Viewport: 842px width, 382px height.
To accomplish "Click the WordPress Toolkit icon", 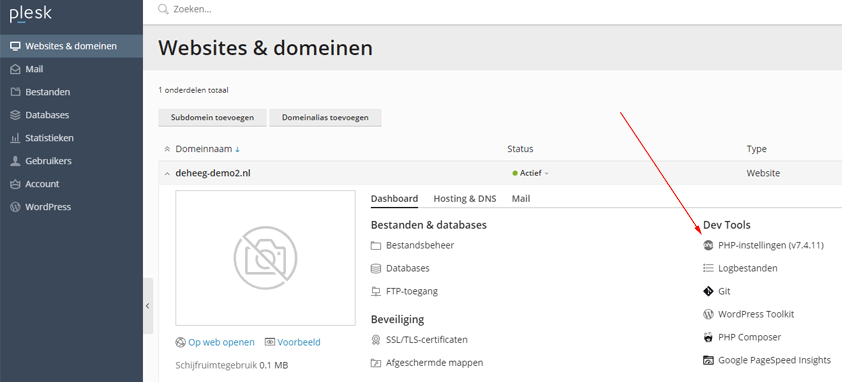I will [708, 314].
